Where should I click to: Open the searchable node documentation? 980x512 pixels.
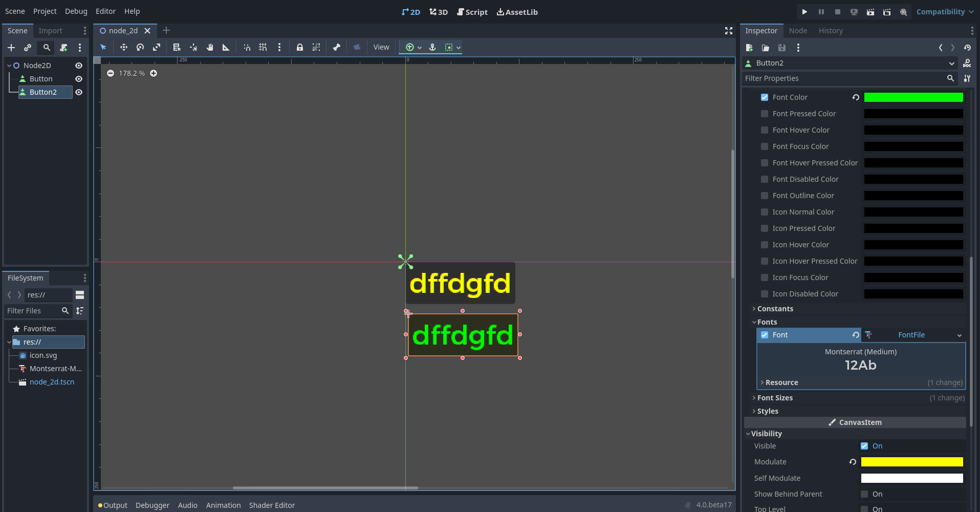pos(967,63)
